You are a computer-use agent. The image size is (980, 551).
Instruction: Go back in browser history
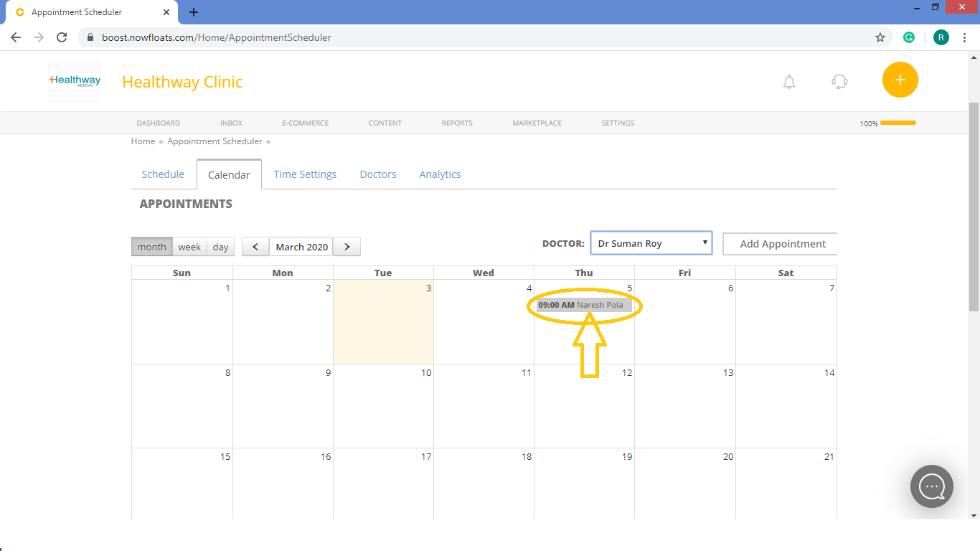pos(16,37)
